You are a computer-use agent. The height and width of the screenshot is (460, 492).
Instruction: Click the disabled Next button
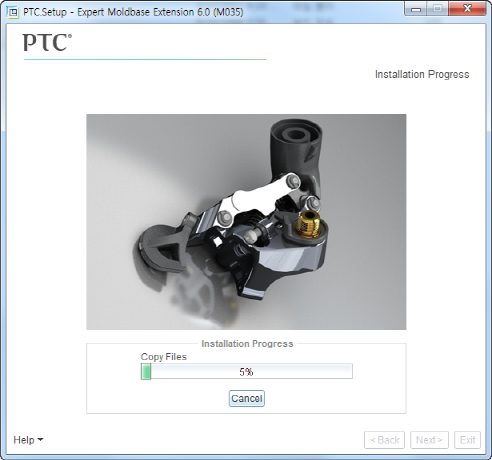pyautogui.click(x=429, y=440)
